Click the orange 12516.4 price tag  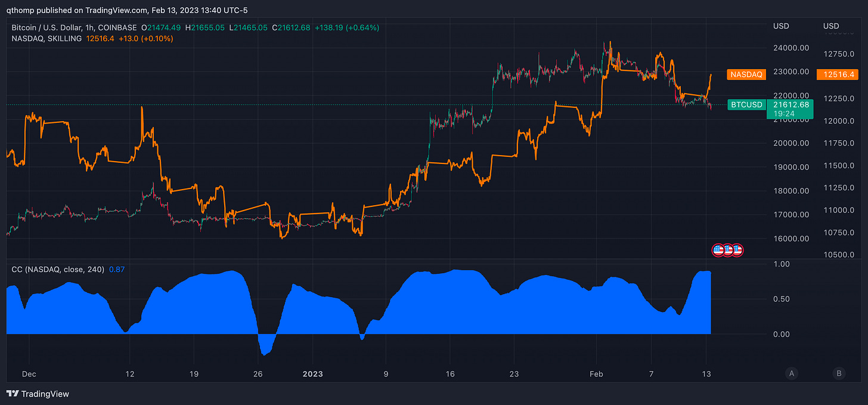point(838,75)
